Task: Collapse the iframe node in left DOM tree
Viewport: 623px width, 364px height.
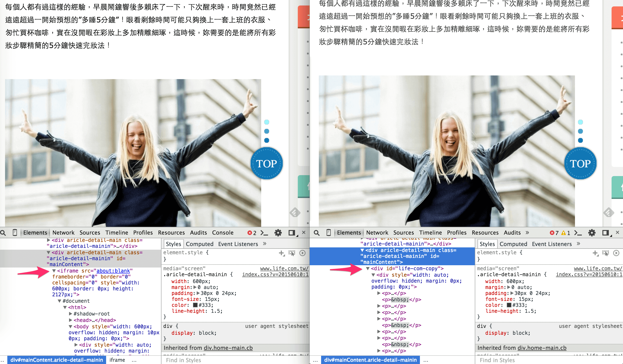Action: [54, 271]
